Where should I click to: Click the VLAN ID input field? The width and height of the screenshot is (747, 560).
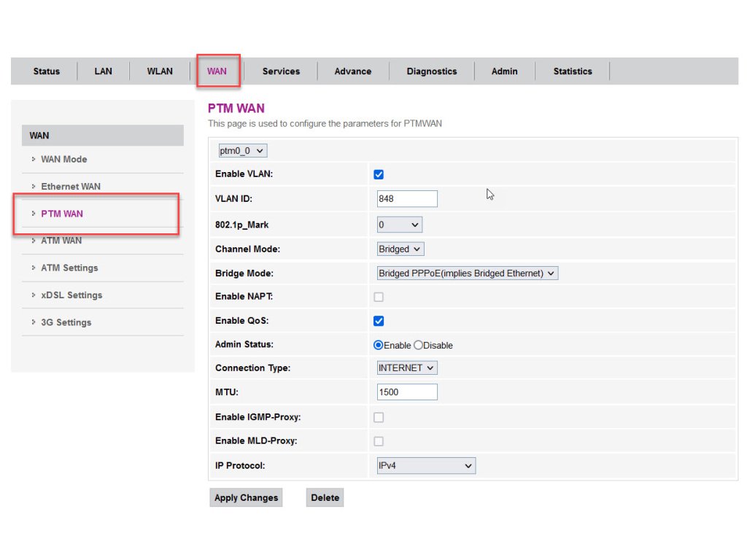pos(407,199)
